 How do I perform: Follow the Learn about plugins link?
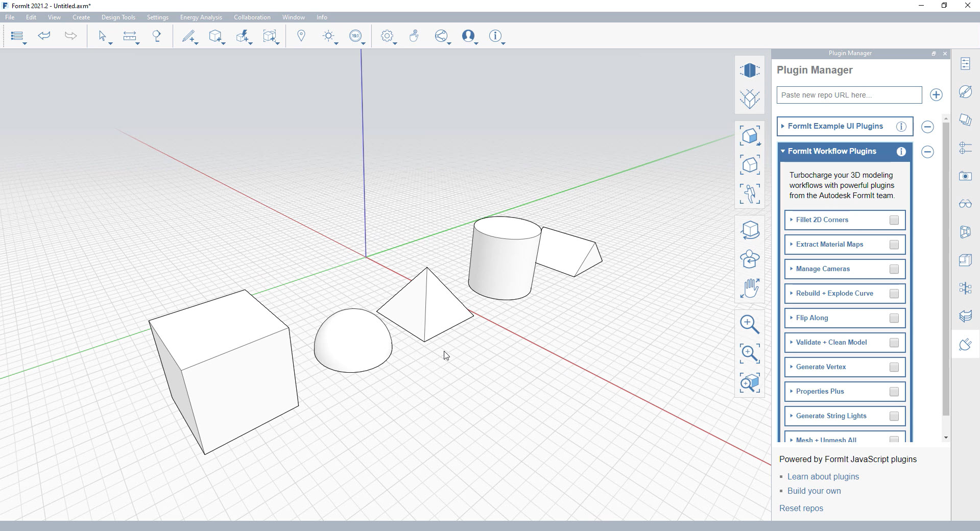pyautogui.click(x=823, y=476)
